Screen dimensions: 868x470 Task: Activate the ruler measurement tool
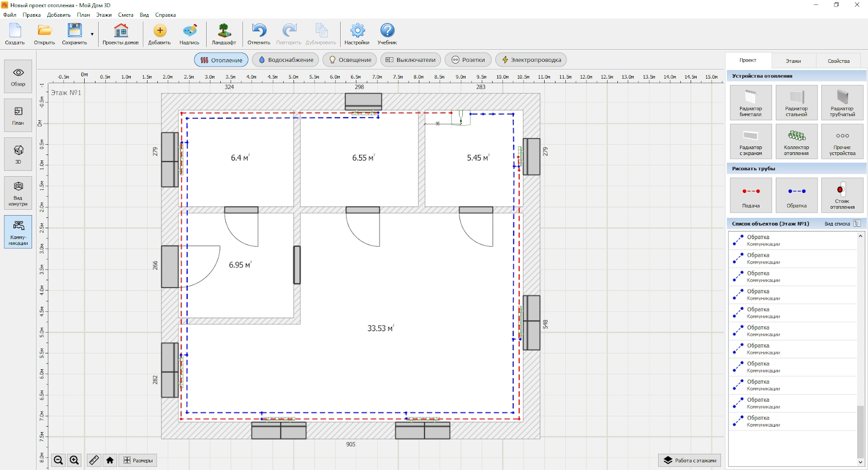pyautogui.click(x=94, y=460)
